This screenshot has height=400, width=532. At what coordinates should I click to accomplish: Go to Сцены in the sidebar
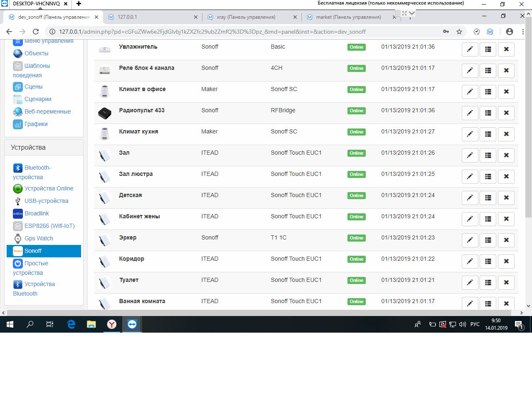33,86
